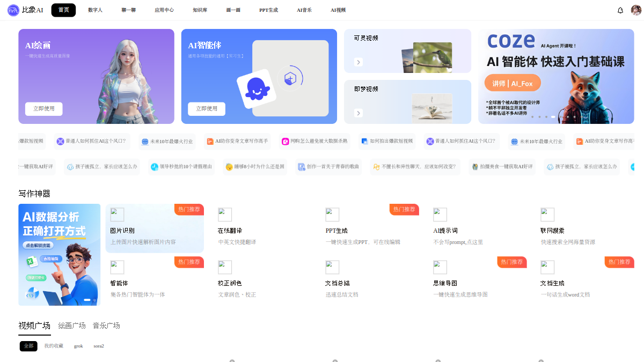
Task: Click the 上传图片快速解析图片内容 text
Action: point(143,242)
